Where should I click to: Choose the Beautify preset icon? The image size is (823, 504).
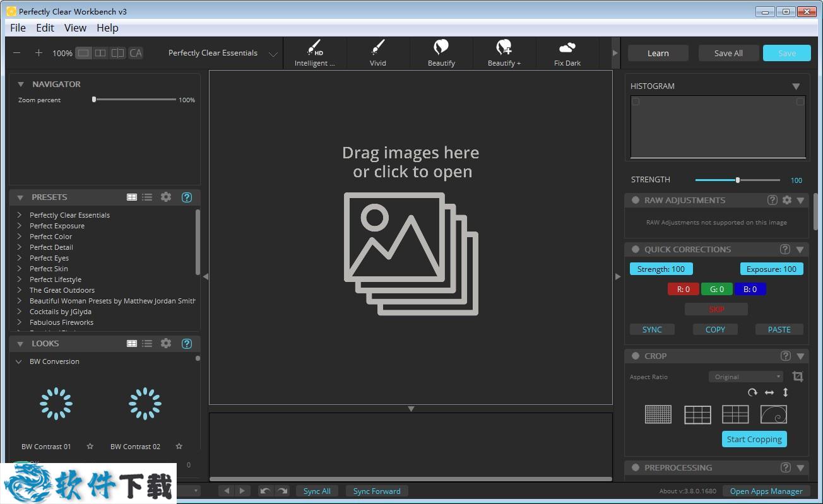point(441,47)
